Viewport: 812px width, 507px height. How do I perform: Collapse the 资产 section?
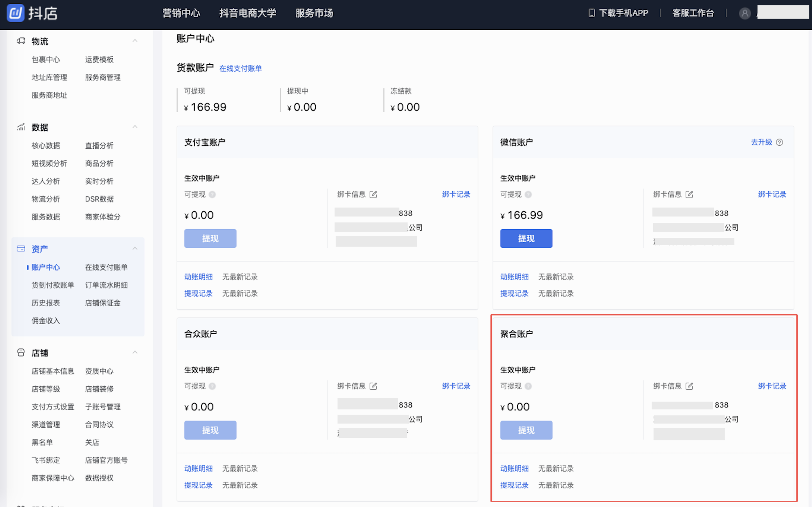[x=135, y=248]
